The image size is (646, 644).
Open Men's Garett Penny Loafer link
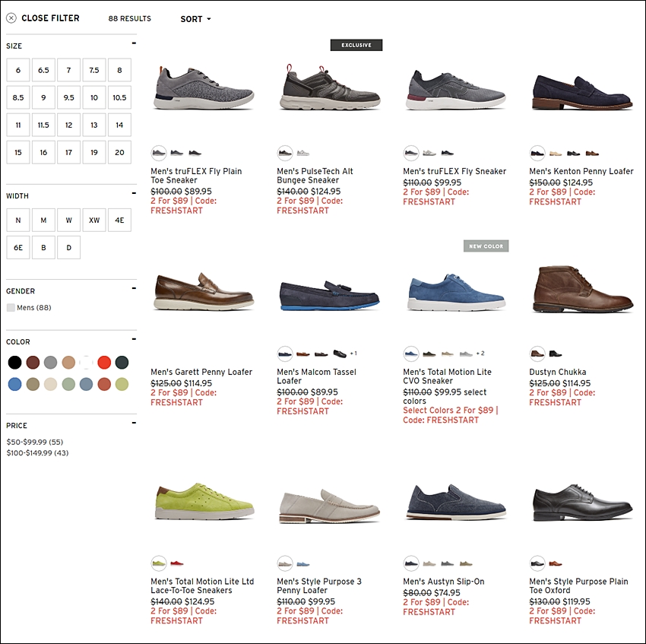(201, 372)
